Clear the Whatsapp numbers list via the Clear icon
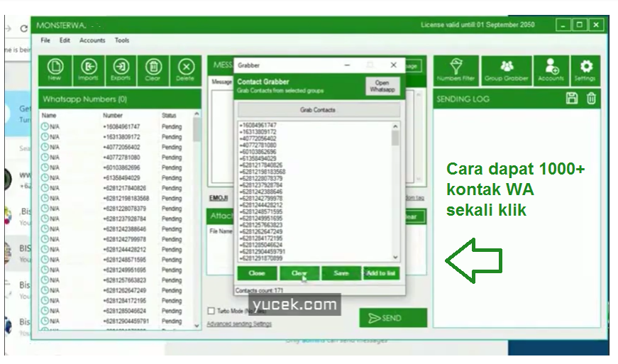618x364 pixels. click(x=153, y=70)
